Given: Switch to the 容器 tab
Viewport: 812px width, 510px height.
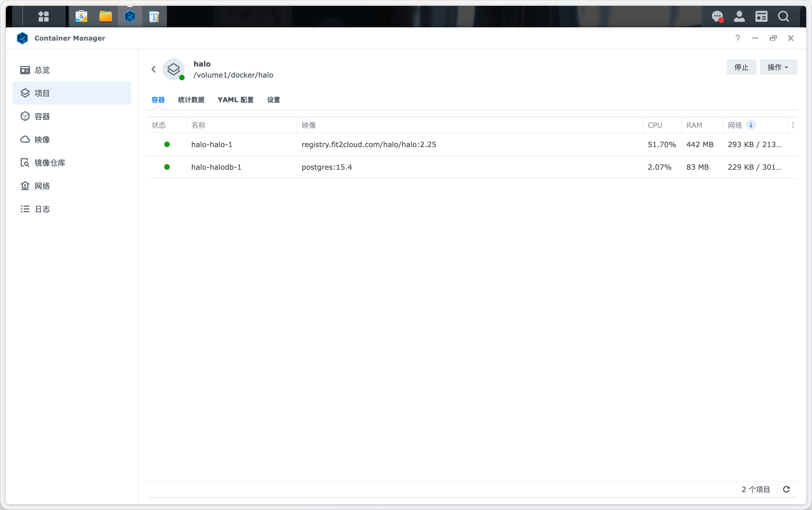Looking at the screenshot, I should (158, 100).
